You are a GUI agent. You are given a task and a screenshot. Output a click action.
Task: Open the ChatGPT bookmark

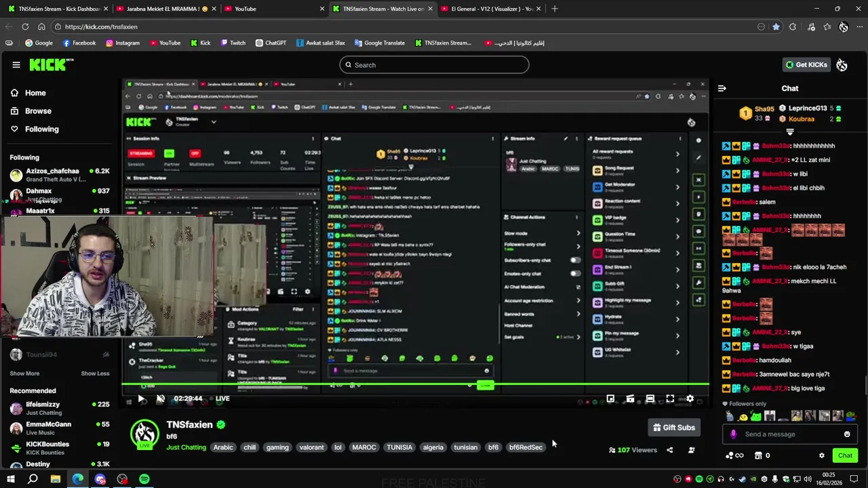coord(271,43)
